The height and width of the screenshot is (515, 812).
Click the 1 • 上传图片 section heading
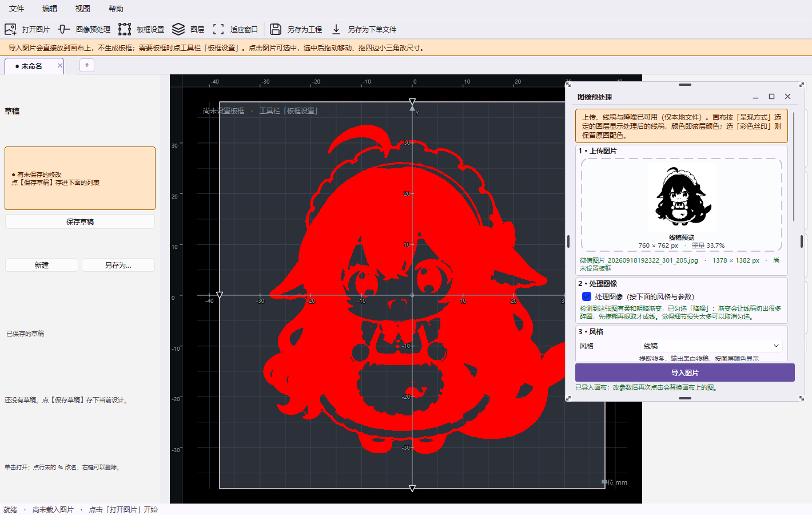pos(598,151)
